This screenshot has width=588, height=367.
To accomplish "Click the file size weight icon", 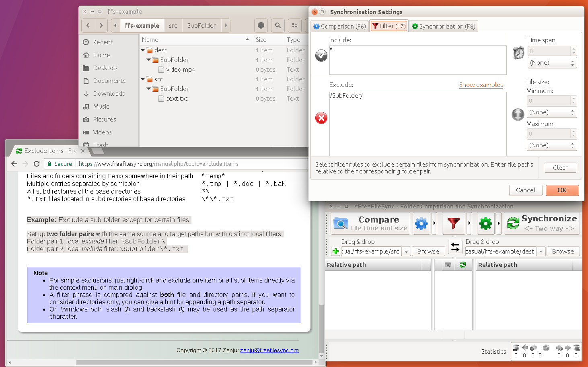I will tap(518, 115).
